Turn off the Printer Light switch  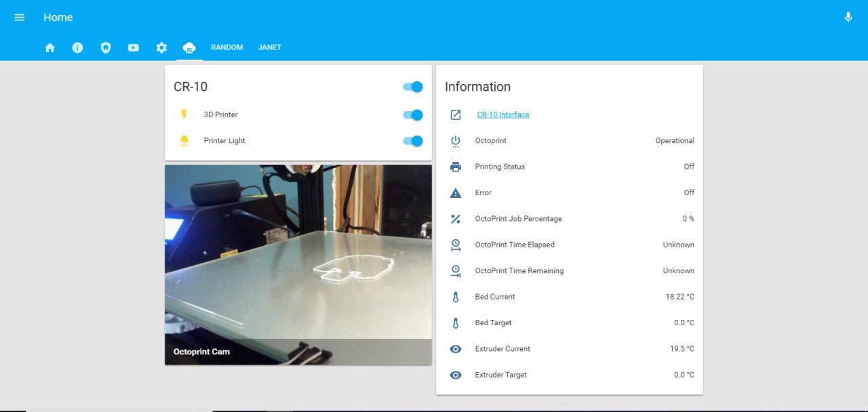(x=413, y=141)
